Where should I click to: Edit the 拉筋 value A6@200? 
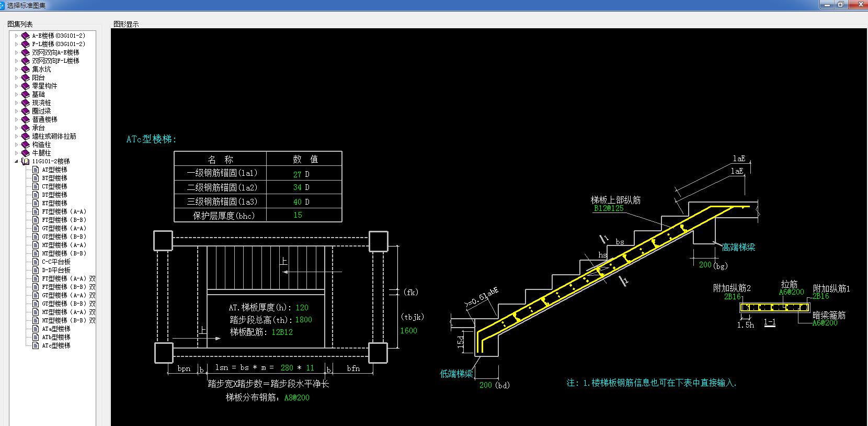coord(792,292)
